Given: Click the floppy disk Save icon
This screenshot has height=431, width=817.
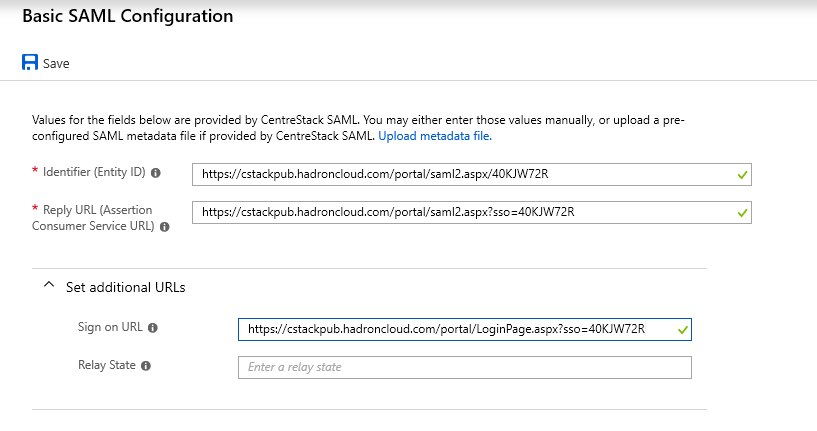Looking at the screenshot, I should (x=30, y=63).
